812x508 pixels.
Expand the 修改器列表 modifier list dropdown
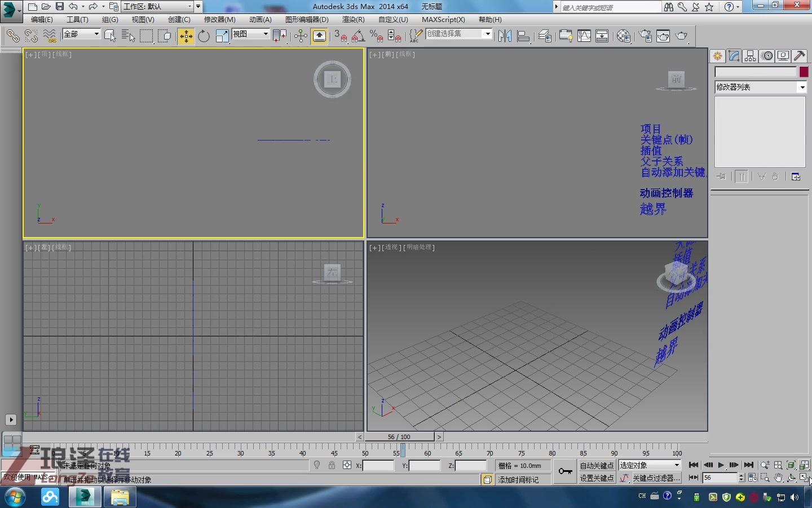tap(761, 87)
